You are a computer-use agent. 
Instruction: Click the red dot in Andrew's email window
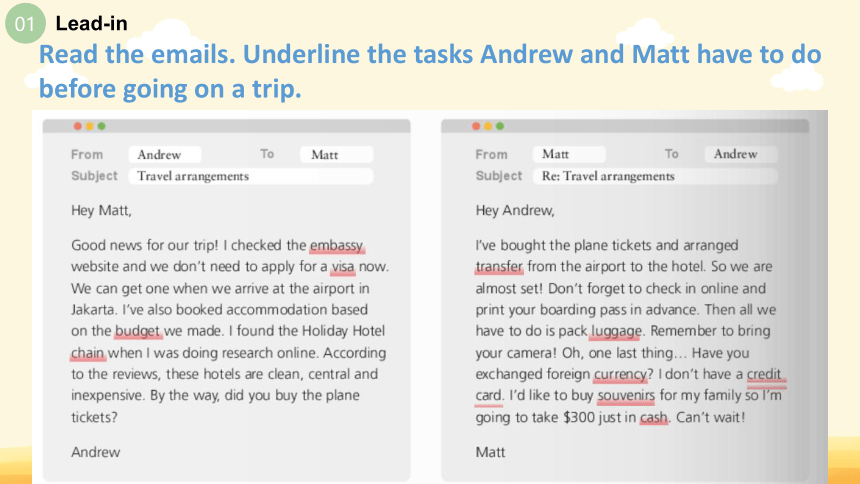(78, 126)
